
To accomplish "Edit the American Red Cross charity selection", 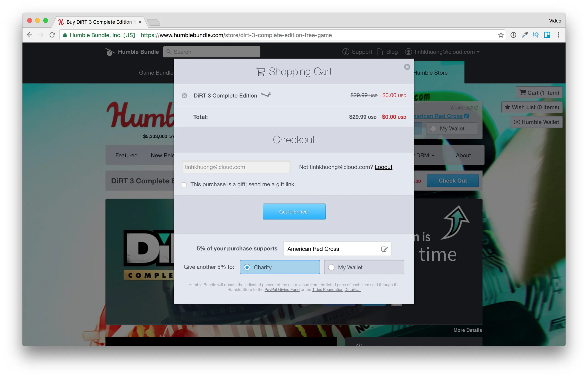I will pos(384,249).
